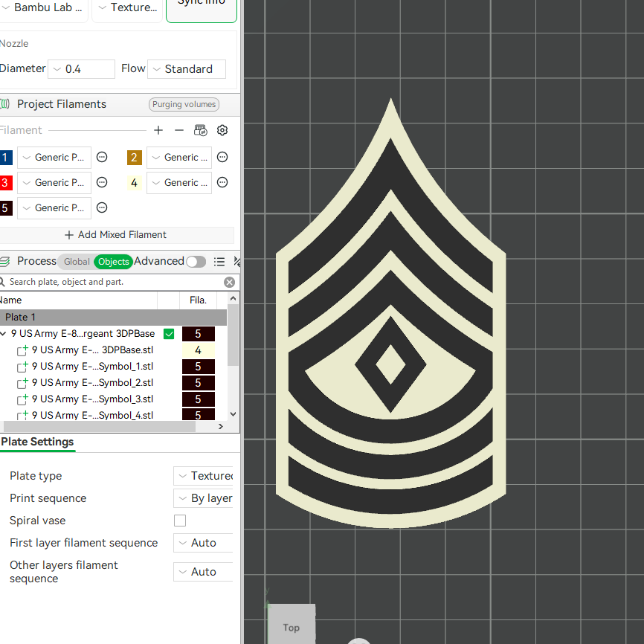644x644 pixels.
Task: Click the compare presets icon
Action: pyautogui.click(x=236, y=262)
